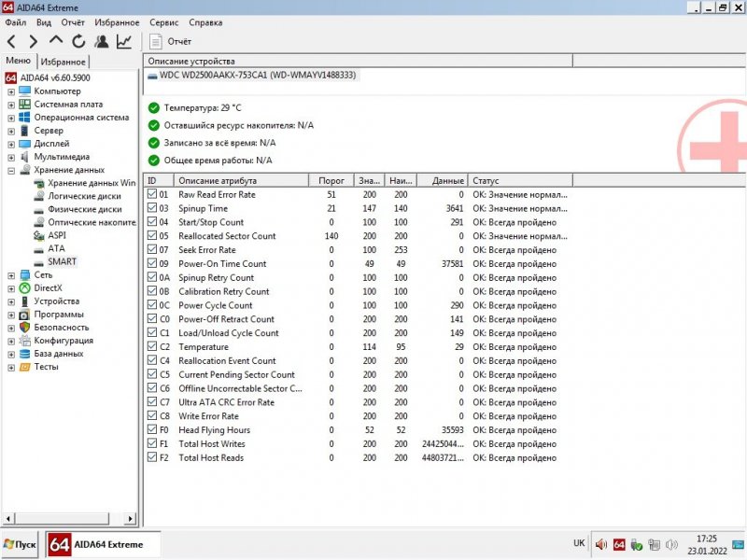This screenshot has width=747, height=560.
Task: Expand the DirectX tree node
Action: pos(11,288)
